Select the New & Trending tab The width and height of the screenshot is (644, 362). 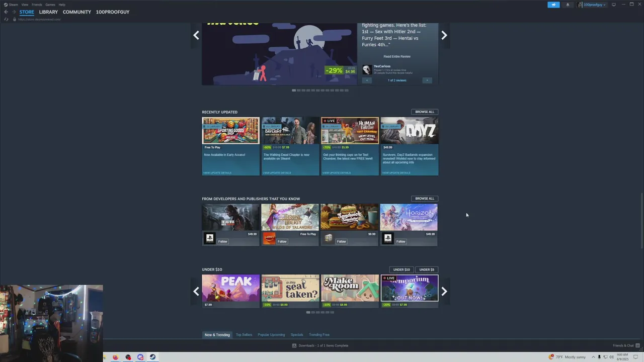217,335
